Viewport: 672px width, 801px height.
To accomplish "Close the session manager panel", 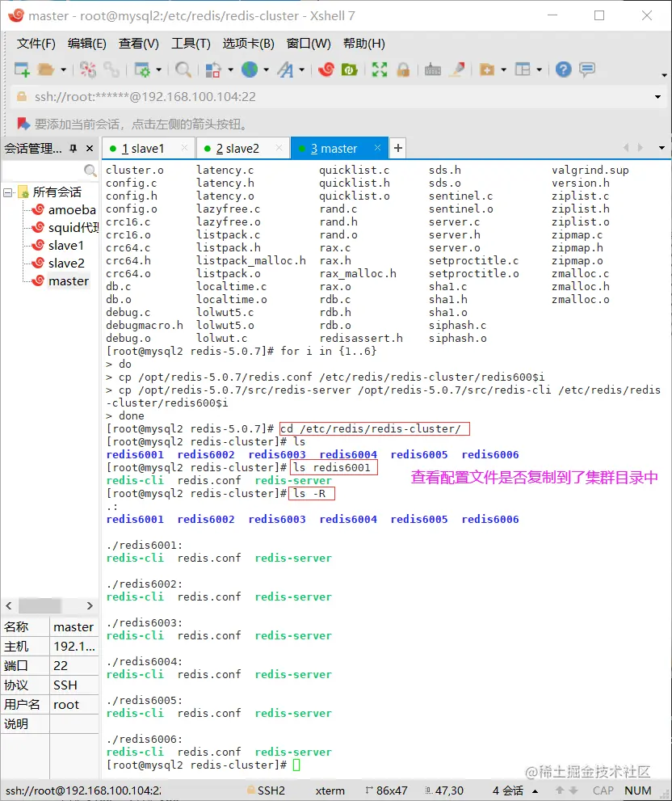I will pyautogui.click(x=90, y=149).
